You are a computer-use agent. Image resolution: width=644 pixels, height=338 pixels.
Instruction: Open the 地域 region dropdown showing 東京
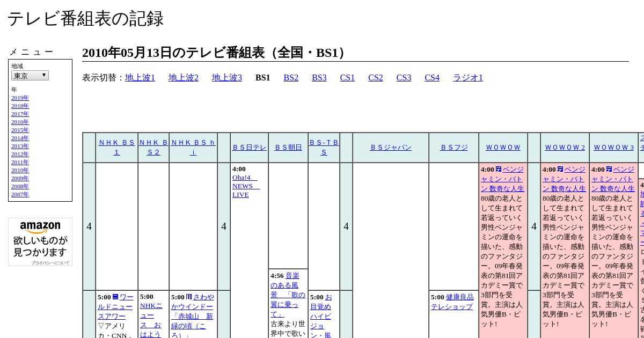point(30,76)
